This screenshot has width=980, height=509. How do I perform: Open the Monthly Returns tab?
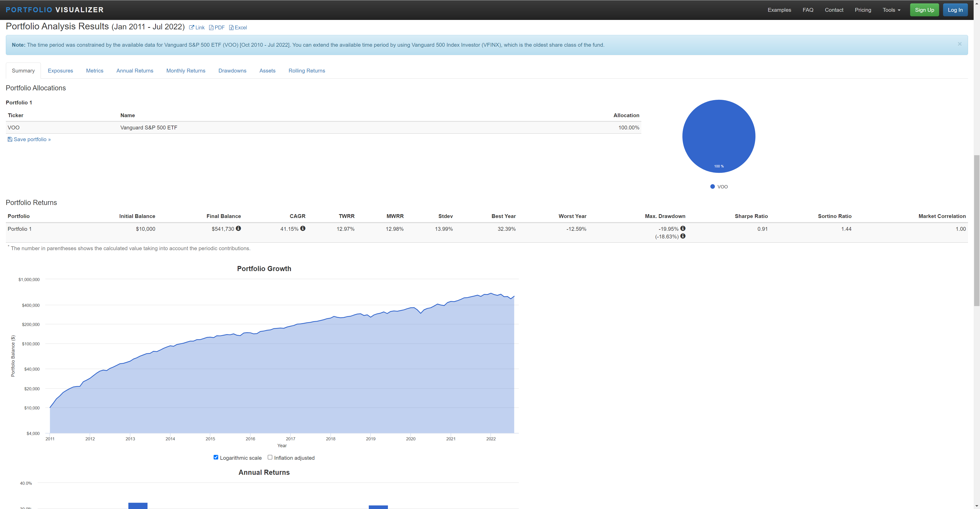[186, 71]
